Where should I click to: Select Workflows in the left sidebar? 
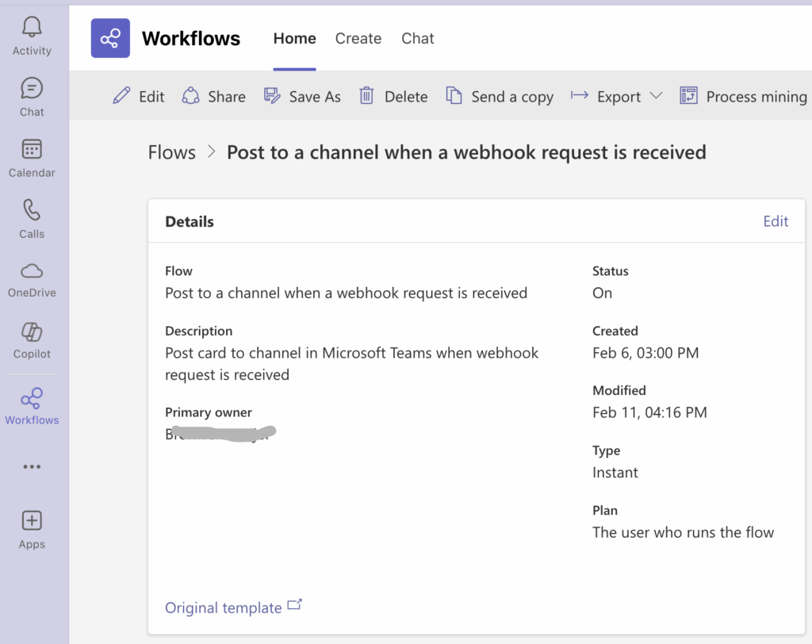(x=32, y=399)
